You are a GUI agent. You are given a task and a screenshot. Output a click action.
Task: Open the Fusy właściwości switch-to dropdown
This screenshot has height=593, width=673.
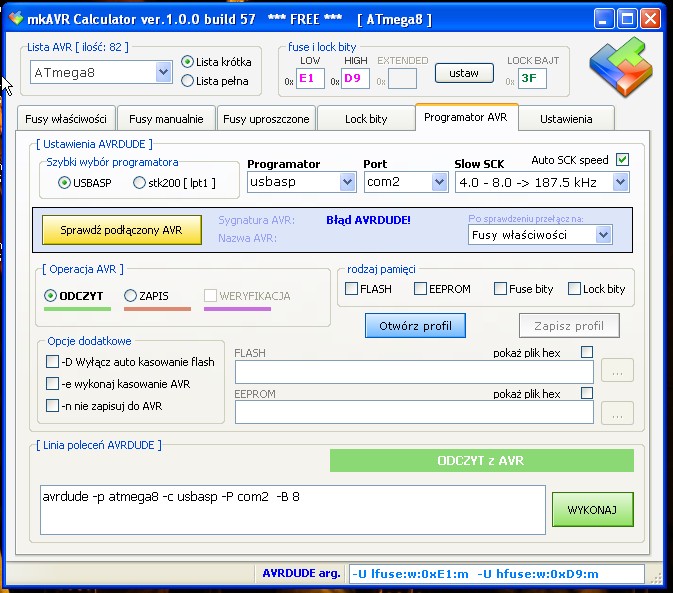(x=603, y=235)
